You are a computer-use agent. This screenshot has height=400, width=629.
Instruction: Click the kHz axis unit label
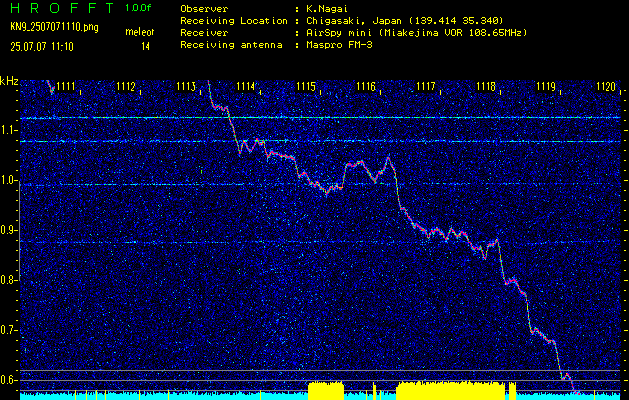(x=9, y=81)
